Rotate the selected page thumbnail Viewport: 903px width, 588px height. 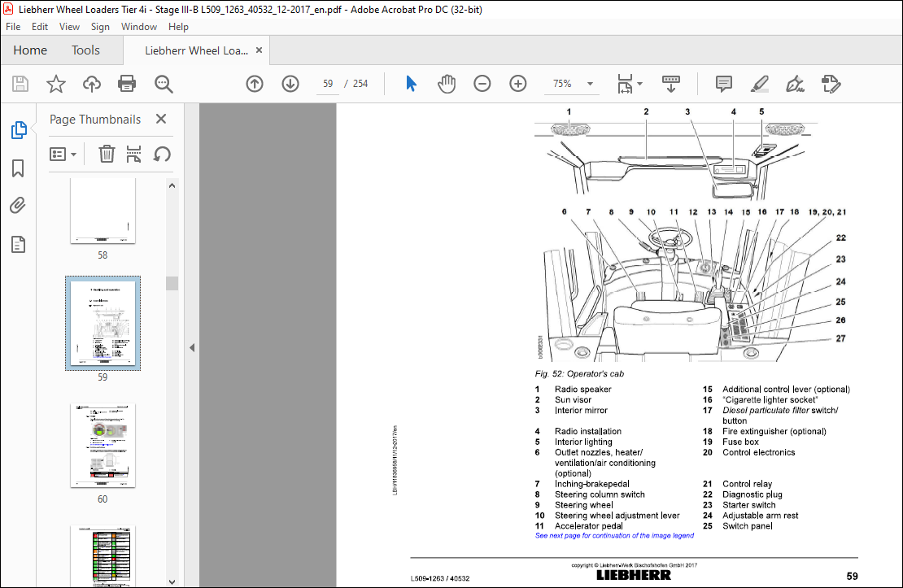pos(162,154)
